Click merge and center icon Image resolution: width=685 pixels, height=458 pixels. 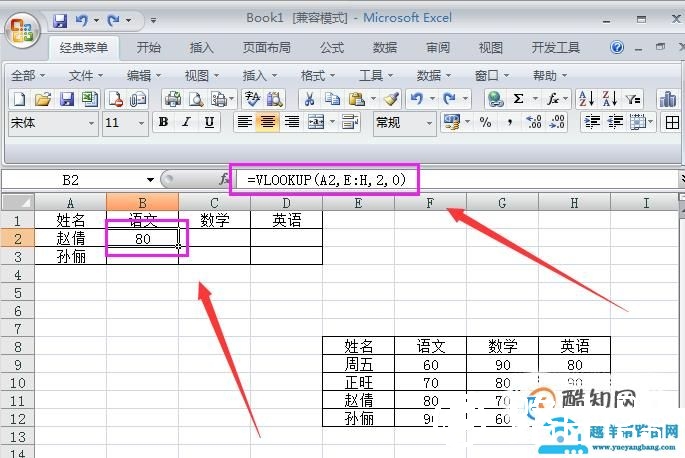316,122
